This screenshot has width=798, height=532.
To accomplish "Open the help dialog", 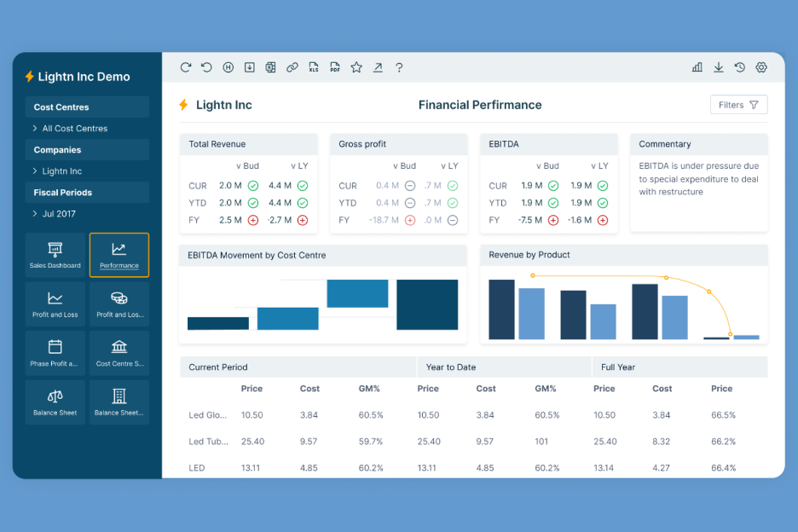I will [399, 66].
